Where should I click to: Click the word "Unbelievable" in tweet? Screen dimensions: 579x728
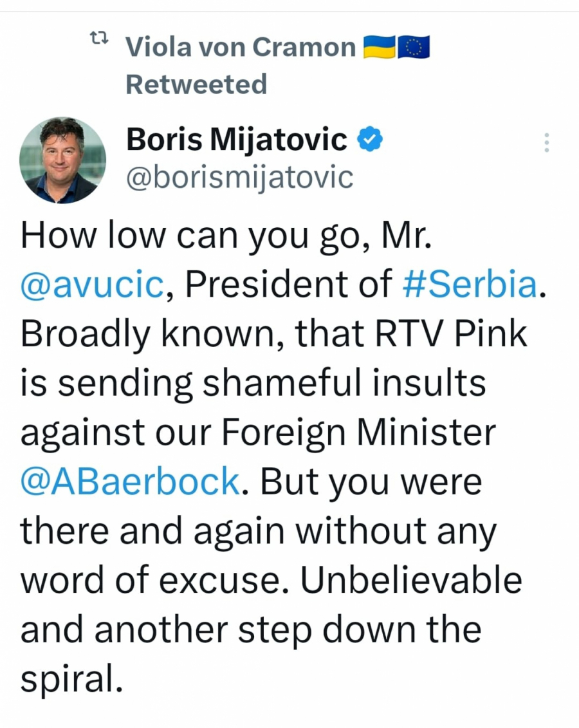tap(411, 581)
